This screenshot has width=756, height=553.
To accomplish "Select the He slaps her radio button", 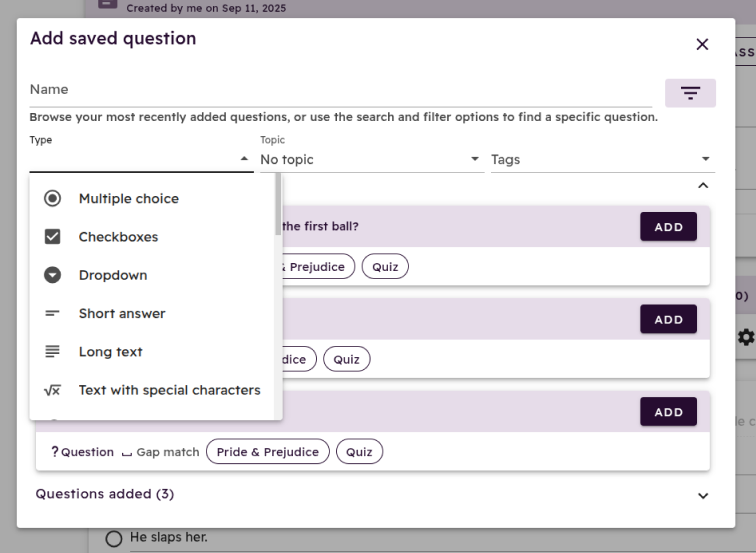I will 114,539.
